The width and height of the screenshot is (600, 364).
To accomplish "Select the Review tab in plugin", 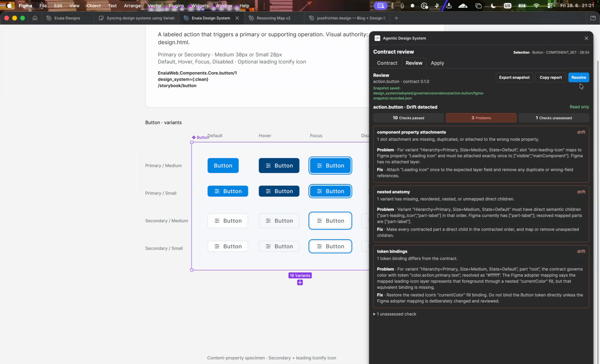I will coord(414,63).
